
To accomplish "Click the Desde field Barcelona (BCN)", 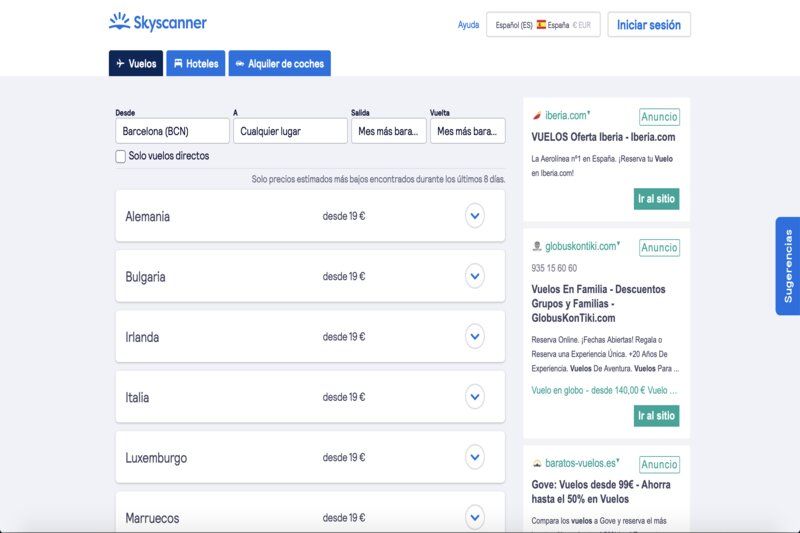I will (x=172, y=131).
